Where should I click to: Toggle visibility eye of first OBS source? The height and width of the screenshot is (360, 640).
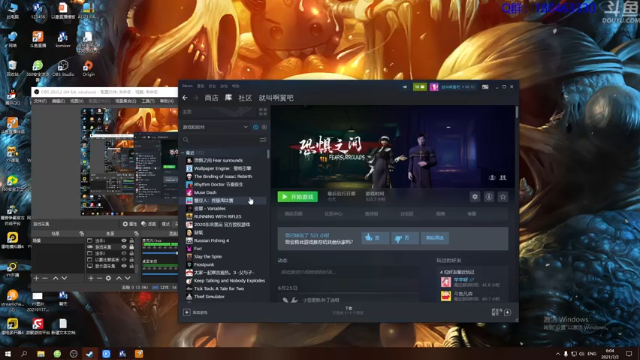(124, 241)
